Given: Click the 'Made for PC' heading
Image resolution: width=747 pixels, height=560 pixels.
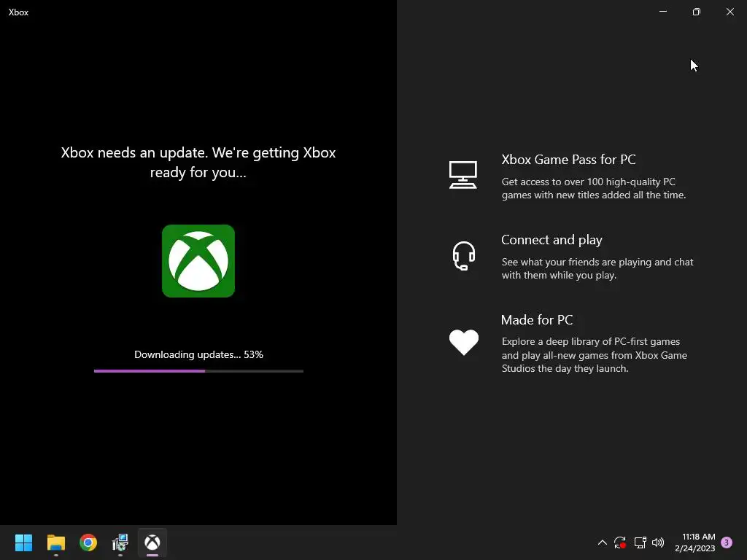Looking at the screenshot, I should pyautogui.click(x=537, y=320).
